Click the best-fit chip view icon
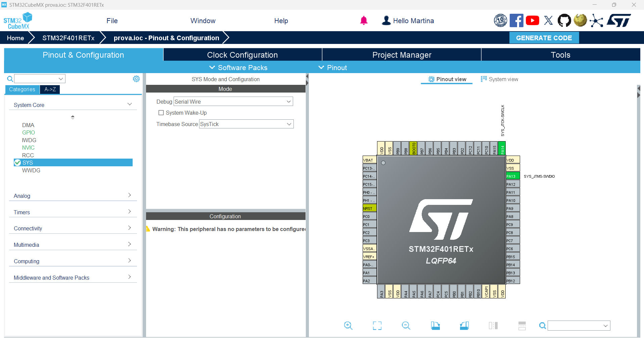Viewport: 644px width, 341px height. [377, 326]
